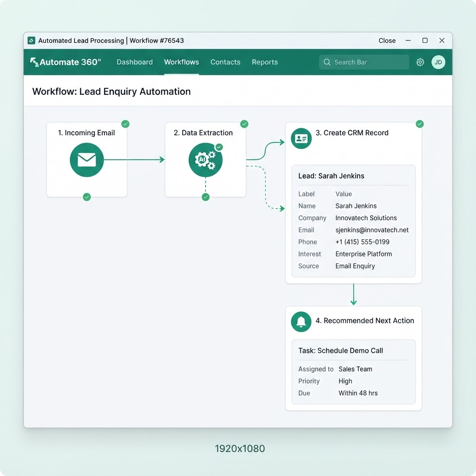Click the High priority value
The height and width of the screenshot is (476, 476).
345,381
